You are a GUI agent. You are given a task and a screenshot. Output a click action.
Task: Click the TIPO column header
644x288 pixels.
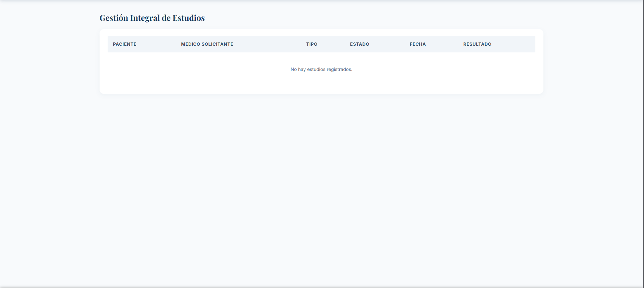[x=311, y=44]
